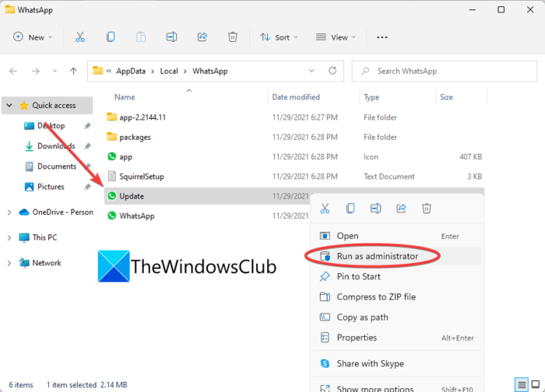Select Network in navigation pane

tap(47, 263)
